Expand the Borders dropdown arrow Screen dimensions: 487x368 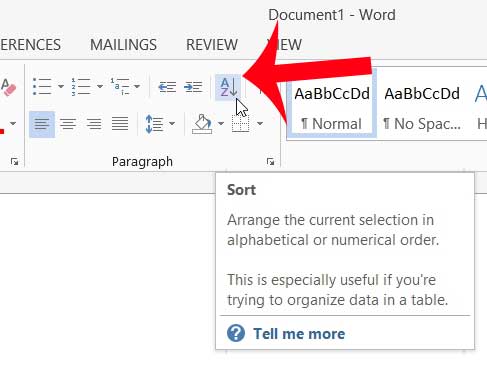pyautogui.click(x=260, y=124)
